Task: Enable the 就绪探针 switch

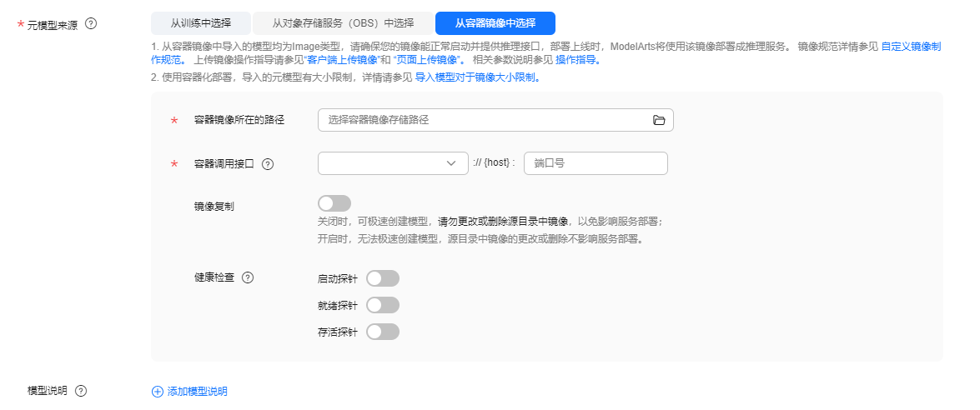Action: pyautogui.click(x=383, y=305)
